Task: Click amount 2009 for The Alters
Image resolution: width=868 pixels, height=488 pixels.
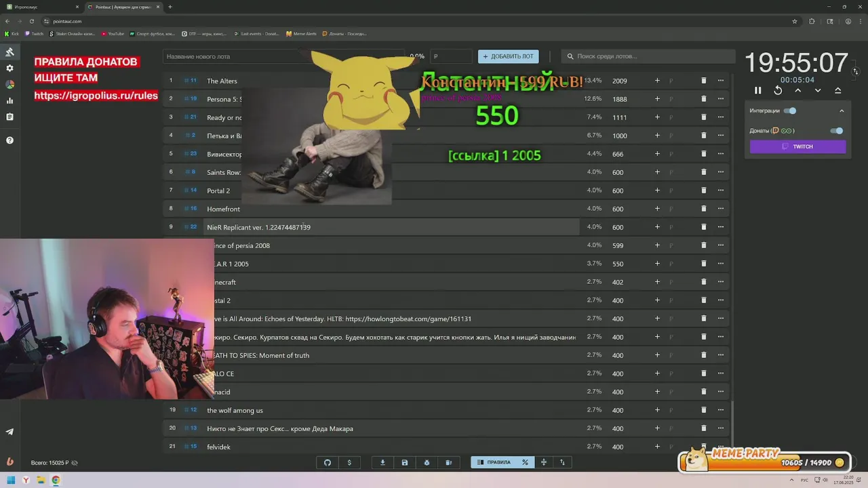Action: click(619, 81)
